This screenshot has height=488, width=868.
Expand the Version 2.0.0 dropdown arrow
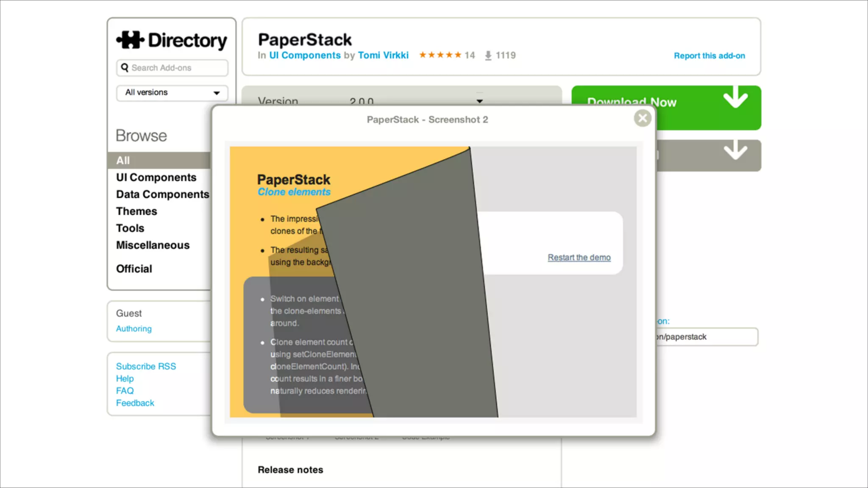[x=479, y=101]
